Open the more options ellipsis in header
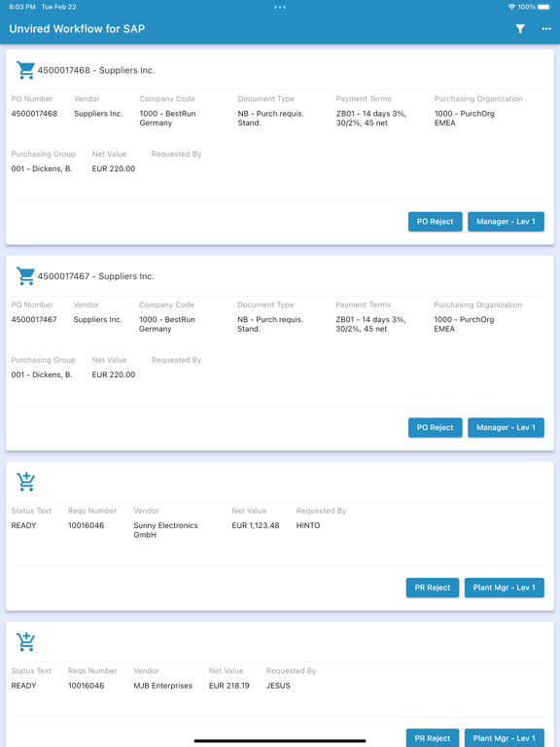 coord(546,29)
